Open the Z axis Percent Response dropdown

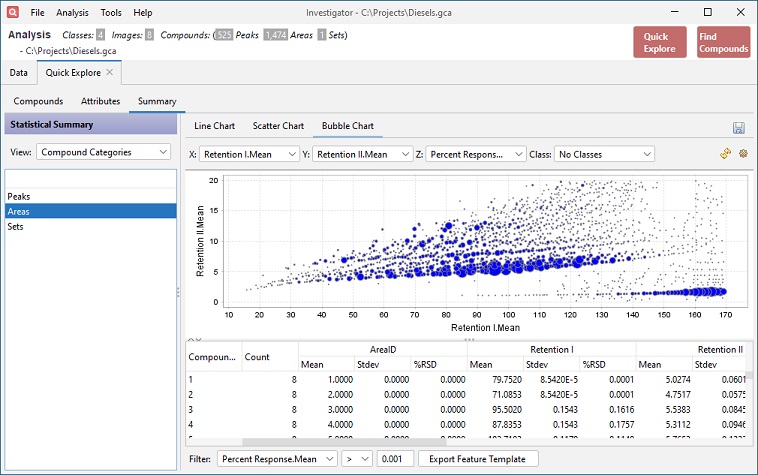pos(476,154)
